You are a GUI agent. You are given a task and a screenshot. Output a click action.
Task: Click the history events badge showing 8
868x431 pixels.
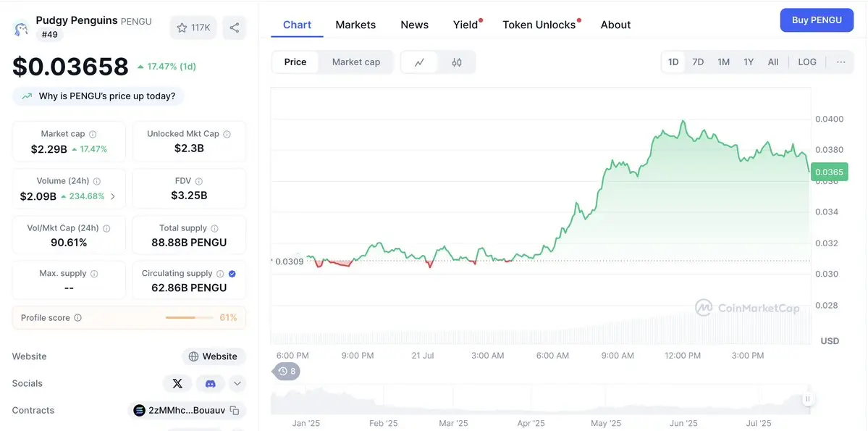(x=287, y=371)
